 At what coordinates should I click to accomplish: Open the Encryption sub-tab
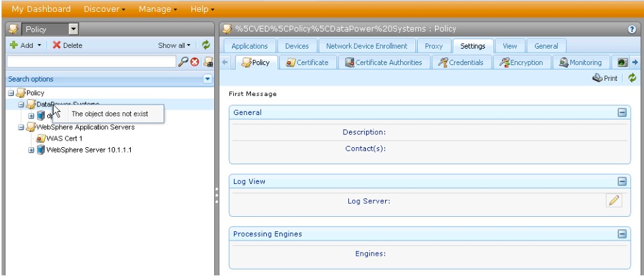(521, 62)
